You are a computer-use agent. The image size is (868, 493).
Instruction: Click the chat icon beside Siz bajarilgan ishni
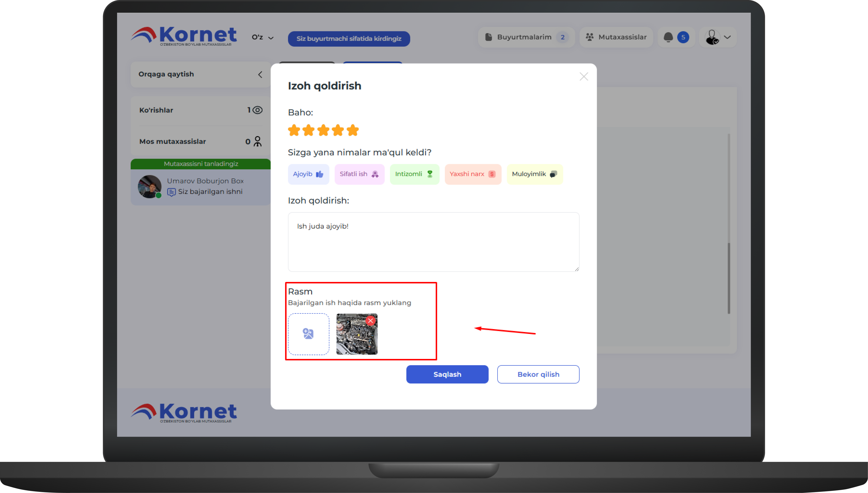tap(171, 192)
